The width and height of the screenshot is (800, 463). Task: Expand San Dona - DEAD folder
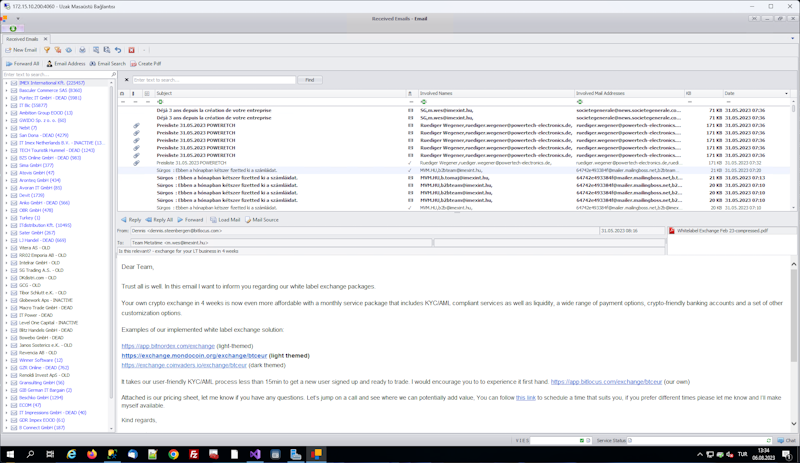7,135
